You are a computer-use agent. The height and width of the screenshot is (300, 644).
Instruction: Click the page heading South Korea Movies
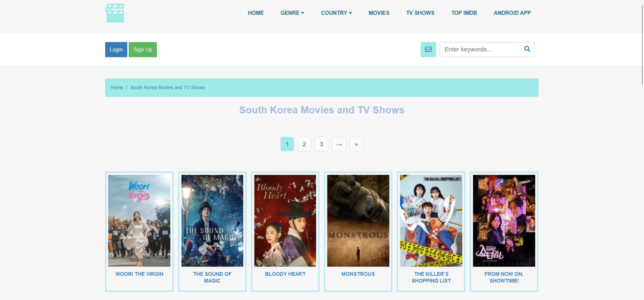322,110
